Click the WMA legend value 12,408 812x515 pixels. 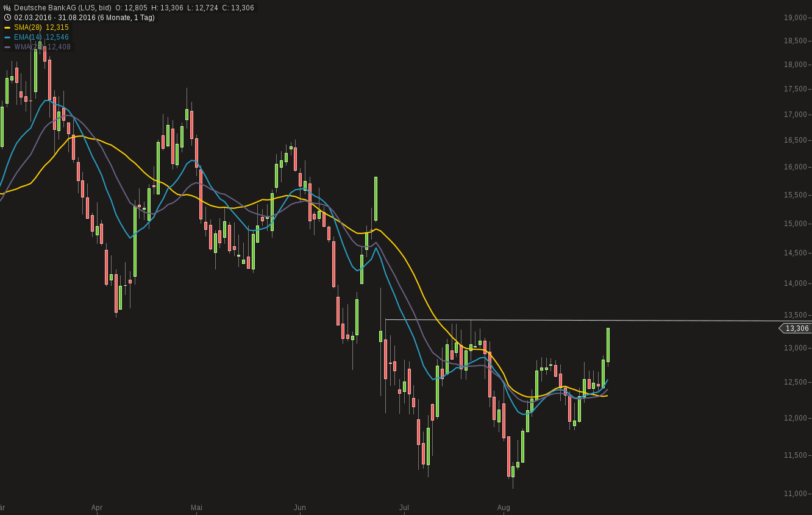pos(59,47)
